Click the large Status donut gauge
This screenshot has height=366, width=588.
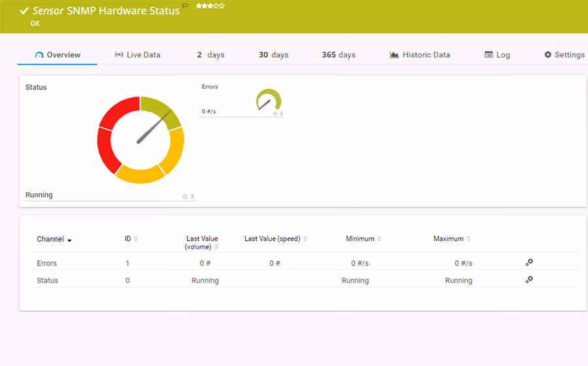(x=140, y=141)
